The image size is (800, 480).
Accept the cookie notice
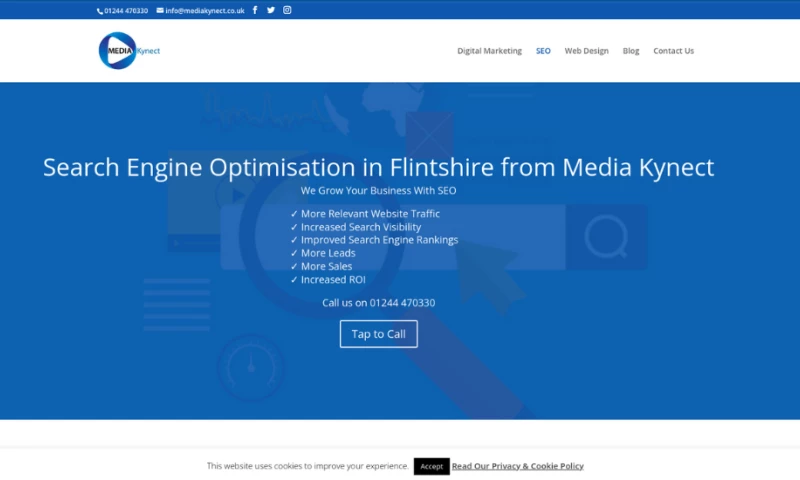coord(431,466)
